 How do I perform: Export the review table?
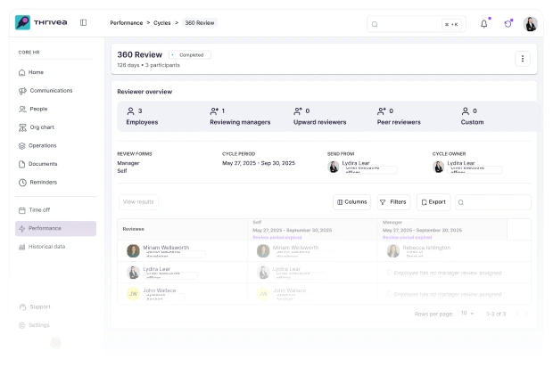coord(433,202)
